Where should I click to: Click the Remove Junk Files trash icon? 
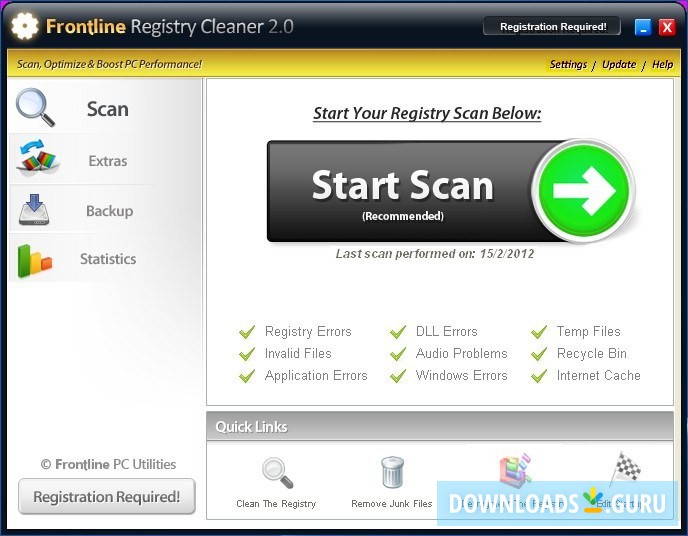392,472
